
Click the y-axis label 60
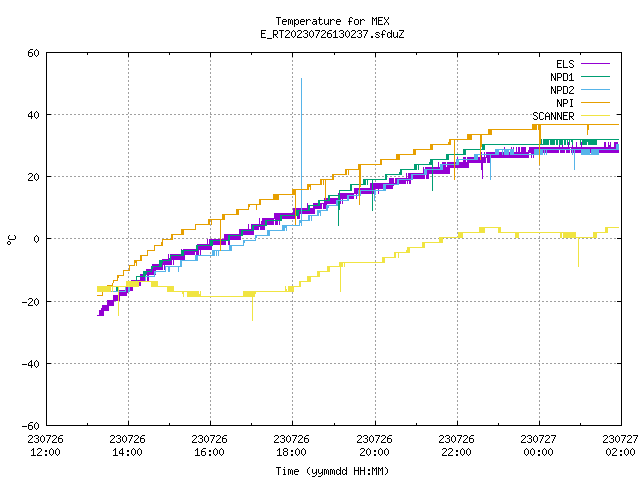(33, 53)
